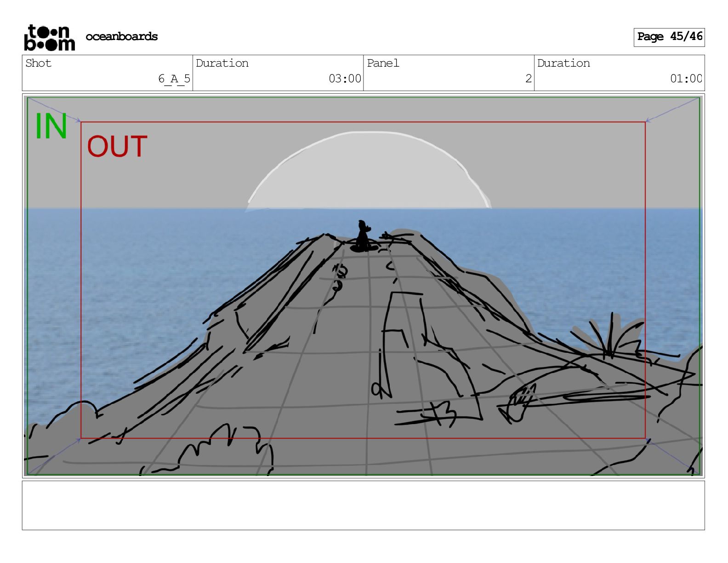
Task: Click the Toon Boom logo
Action: pyautogui.click(x=49, y=37)
